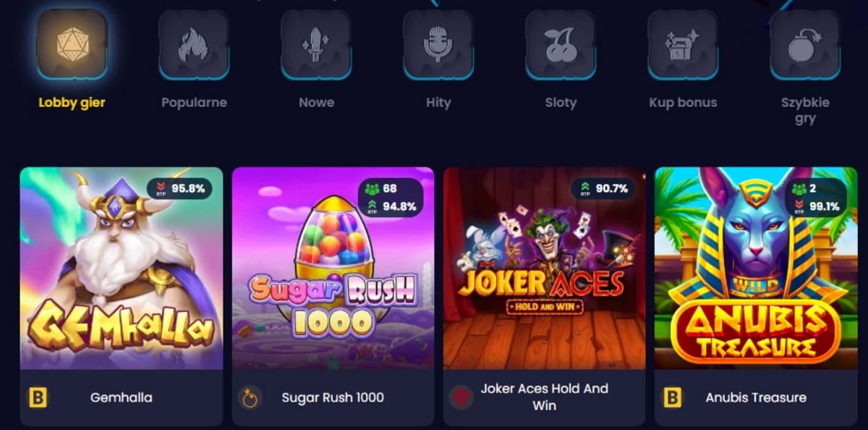Click the provider logo beside Gemhalla
The image size is (868, 430).
point(38,397)
